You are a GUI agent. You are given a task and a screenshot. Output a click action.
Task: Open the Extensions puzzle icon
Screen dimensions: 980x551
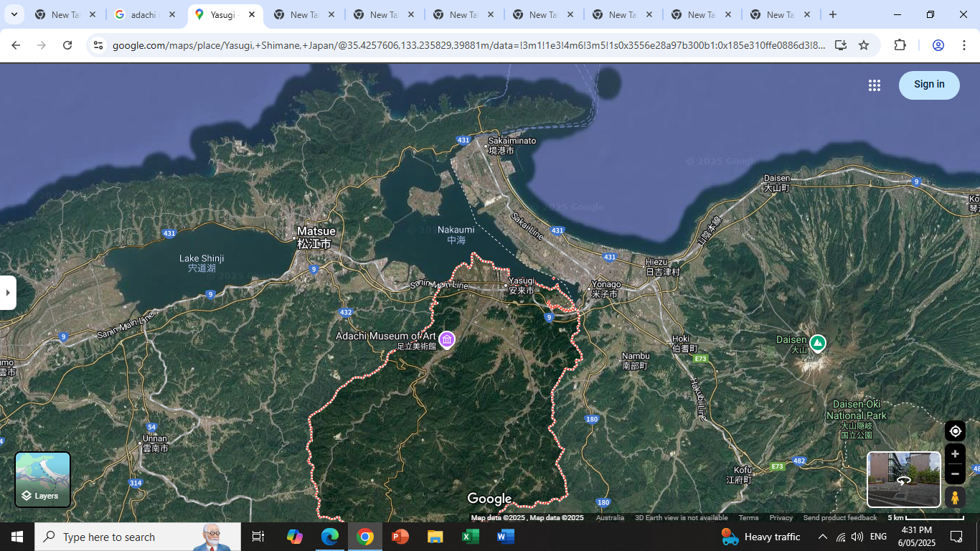[900, 45]
